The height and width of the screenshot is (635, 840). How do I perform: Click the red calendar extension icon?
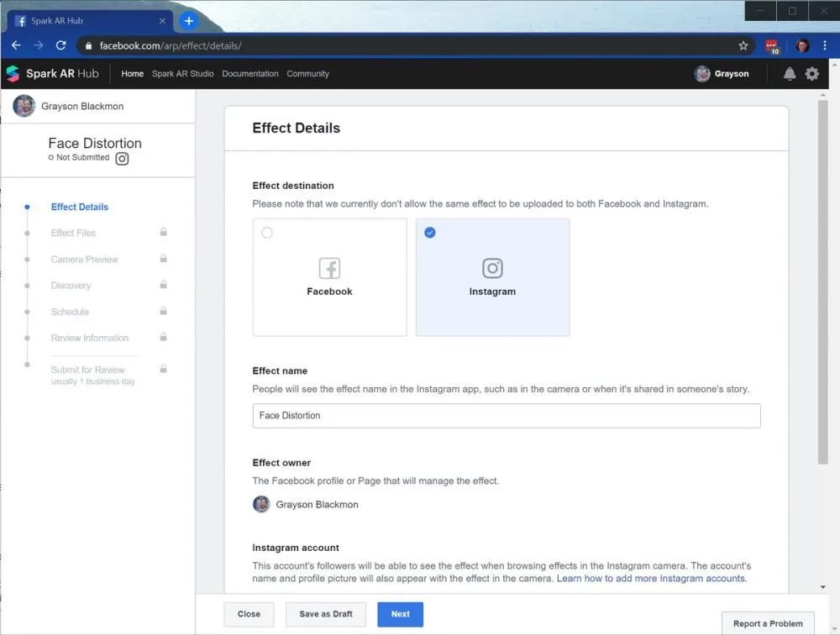click(772, 46)
